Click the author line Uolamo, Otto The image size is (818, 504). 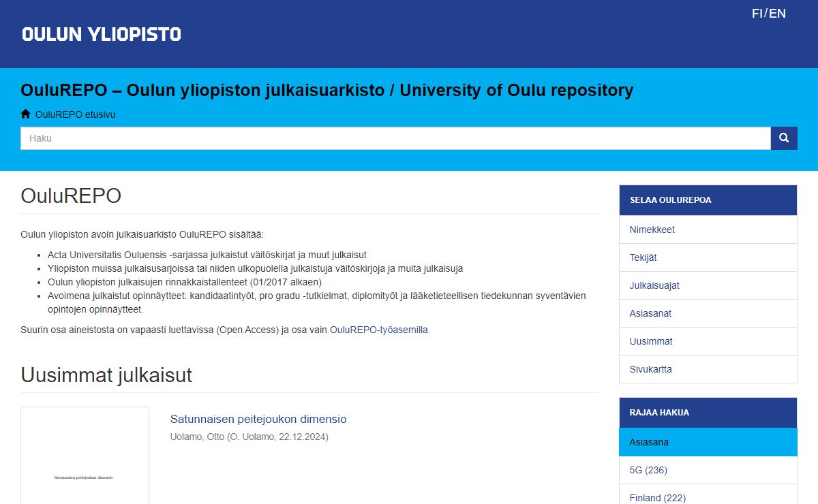(249, 437)
